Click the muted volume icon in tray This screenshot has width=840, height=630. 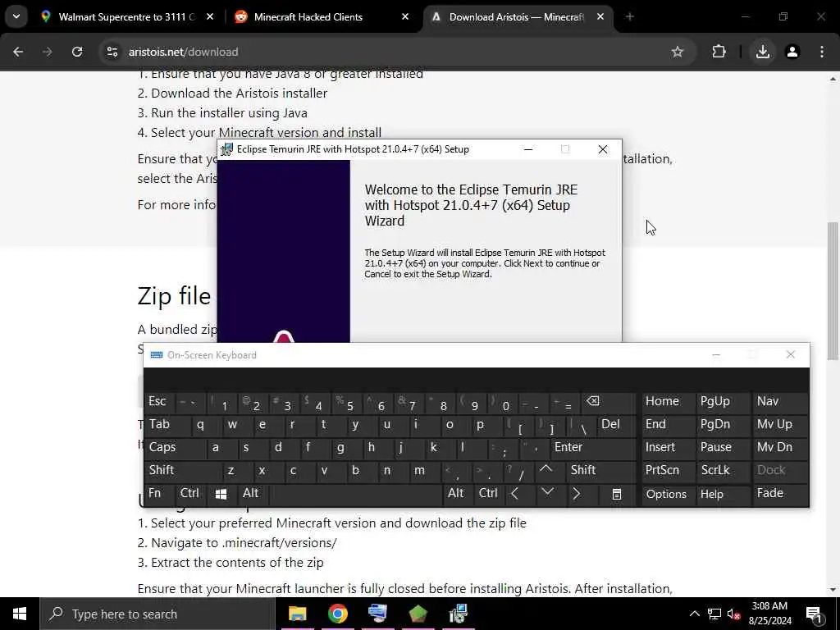click(x=733, y=614)
